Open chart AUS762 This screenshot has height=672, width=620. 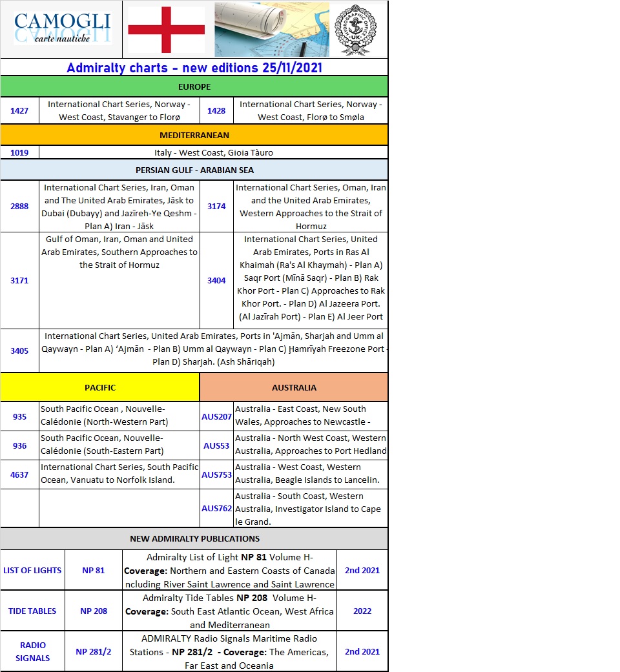216,508
